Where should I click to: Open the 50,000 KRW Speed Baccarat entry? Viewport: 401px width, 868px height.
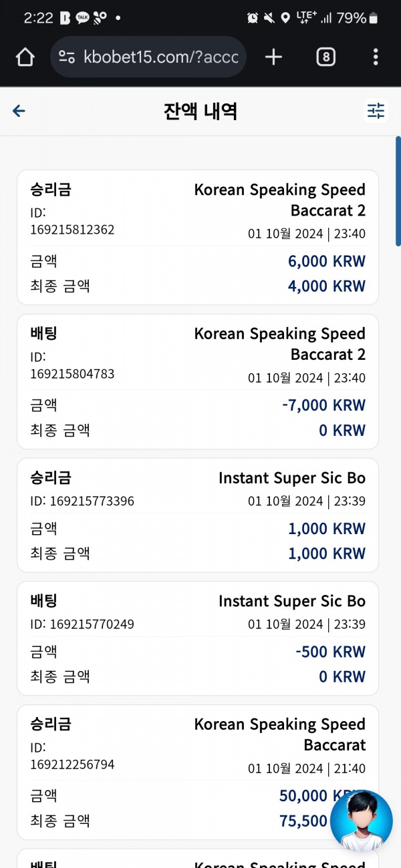tap(198, 772)
